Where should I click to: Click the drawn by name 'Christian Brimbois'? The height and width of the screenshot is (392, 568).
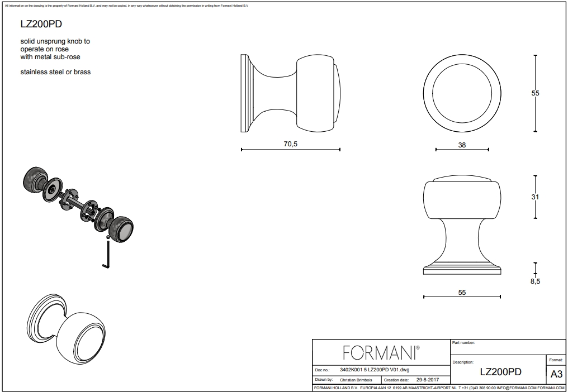[x=356, y=380]
